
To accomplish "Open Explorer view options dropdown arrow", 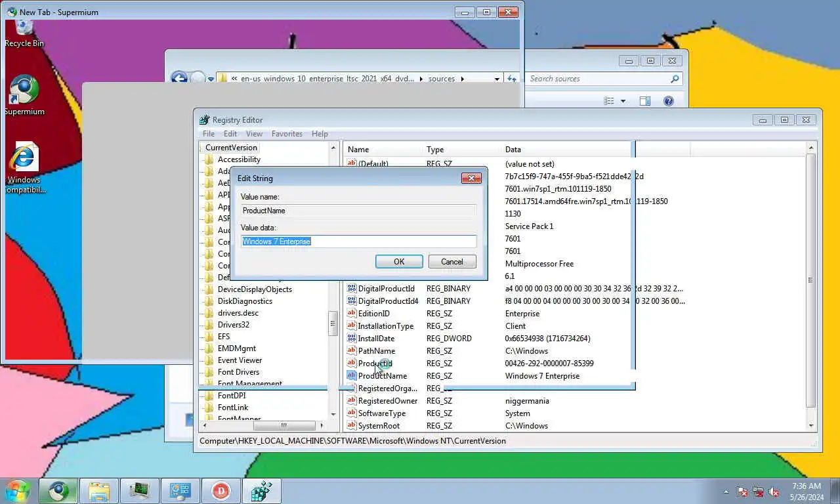I will [623, 101].
